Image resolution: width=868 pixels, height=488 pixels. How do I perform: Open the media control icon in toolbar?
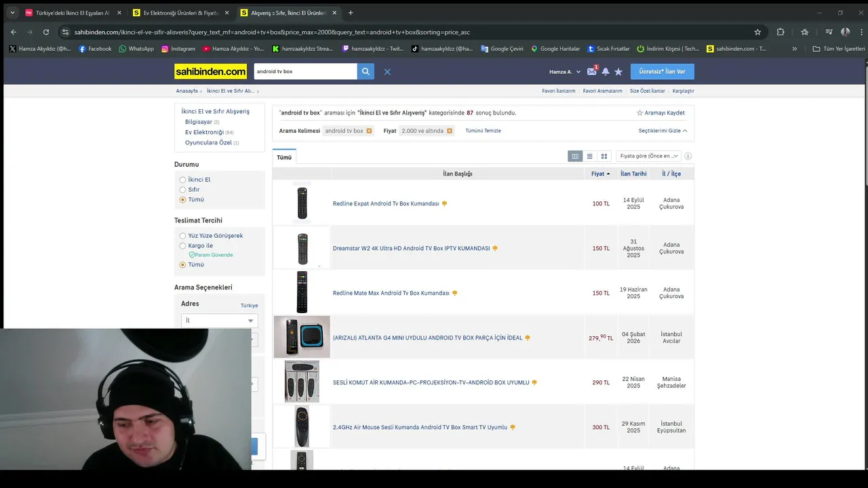829,32
